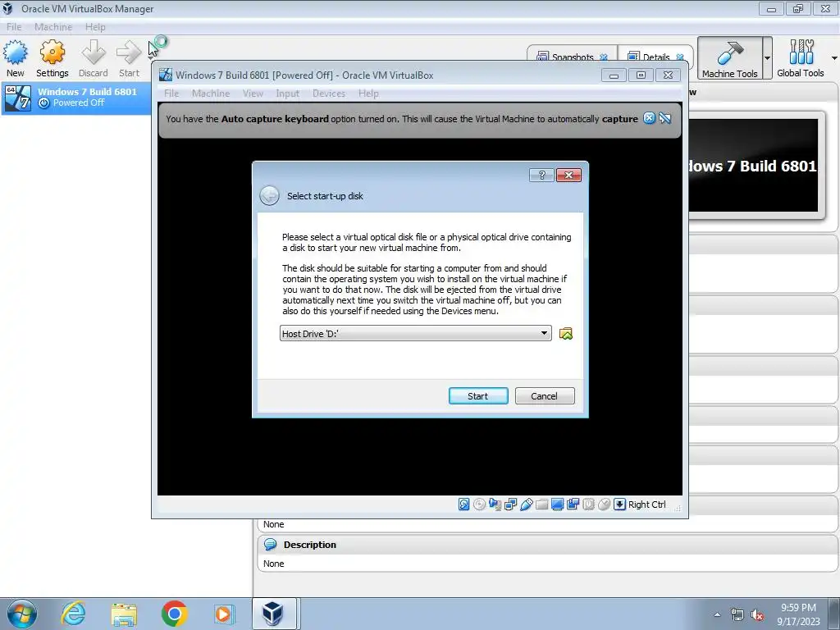
Task: Click the audio status icon
Action: 495,504
